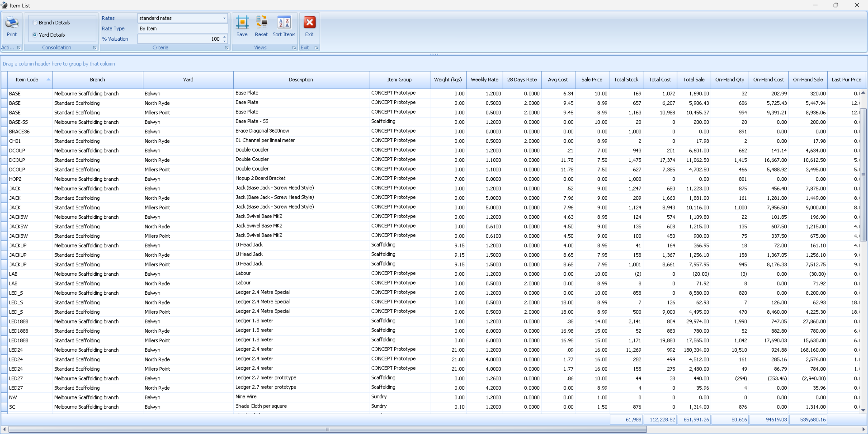
Task: Click the Rate Type By Item field
Action: pyautogui.click(x=182, y=29)
